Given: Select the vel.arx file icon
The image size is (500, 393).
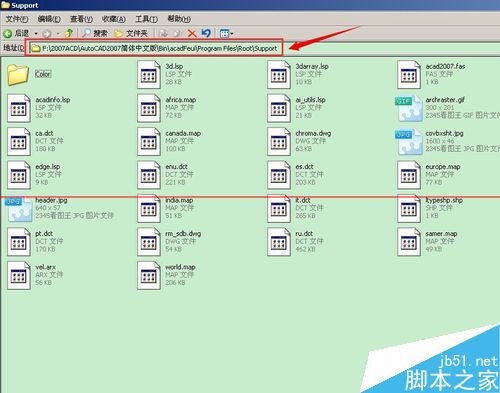Looking at the screenshot, I should [19, 276].
